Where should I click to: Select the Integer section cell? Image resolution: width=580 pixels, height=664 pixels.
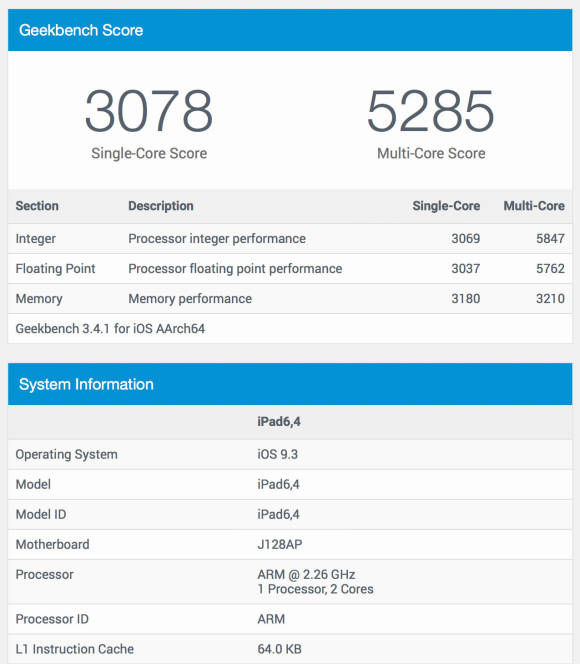[36, 238]
